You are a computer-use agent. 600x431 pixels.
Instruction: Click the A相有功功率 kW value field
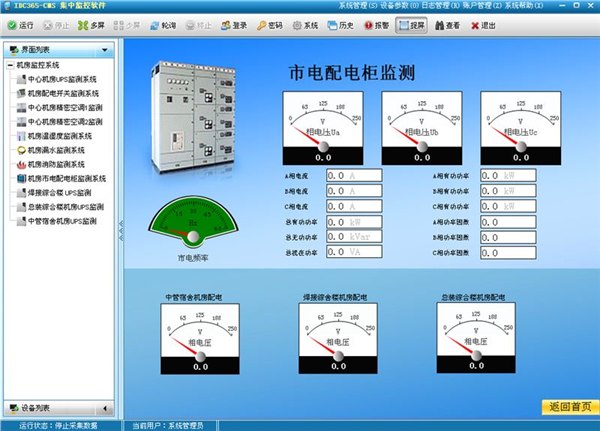pos(508,176)
